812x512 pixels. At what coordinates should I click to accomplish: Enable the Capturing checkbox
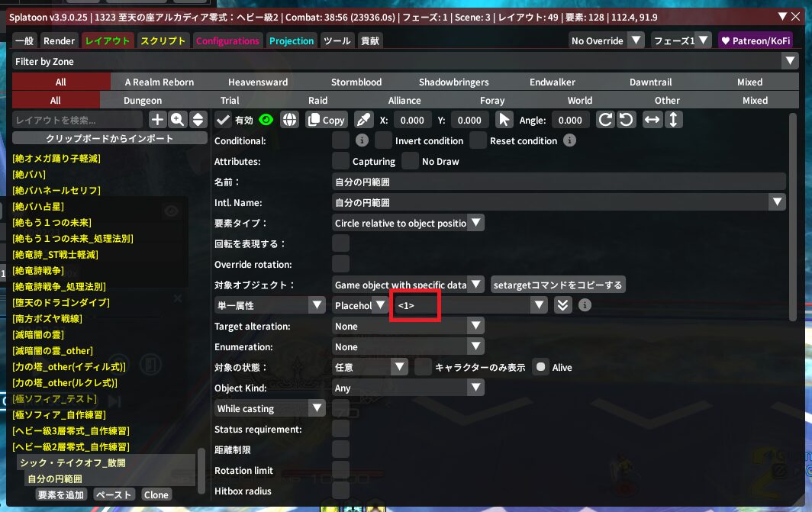(340, 161)
